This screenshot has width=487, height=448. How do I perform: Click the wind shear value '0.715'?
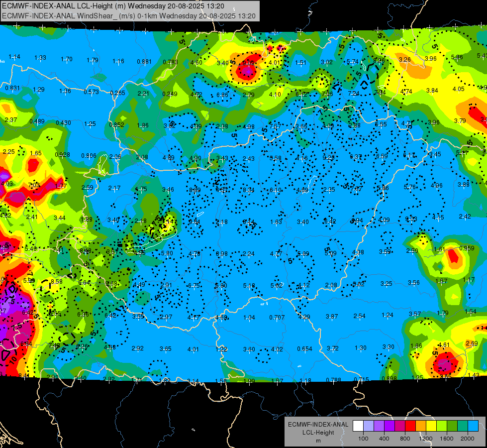point(362,379)
